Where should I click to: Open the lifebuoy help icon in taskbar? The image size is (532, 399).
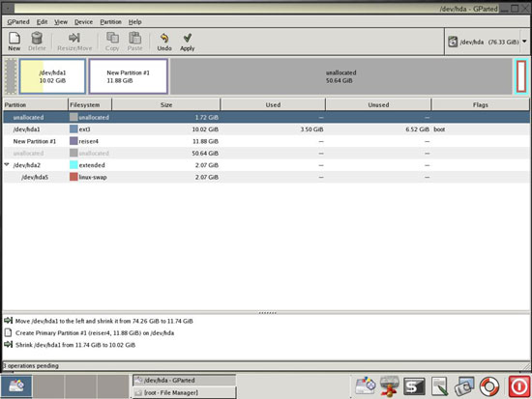[488, 386]
